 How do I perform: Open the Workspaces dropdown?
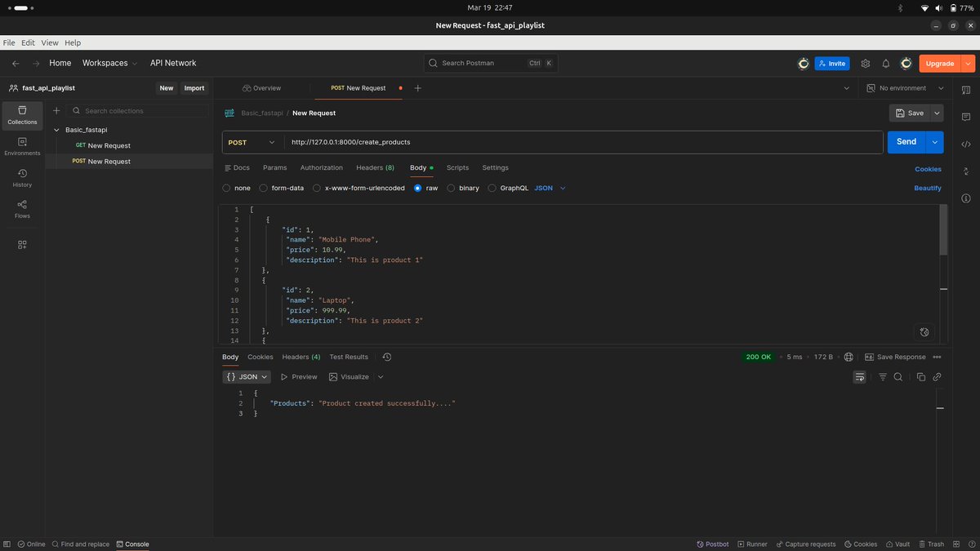[x=109, y=63]
